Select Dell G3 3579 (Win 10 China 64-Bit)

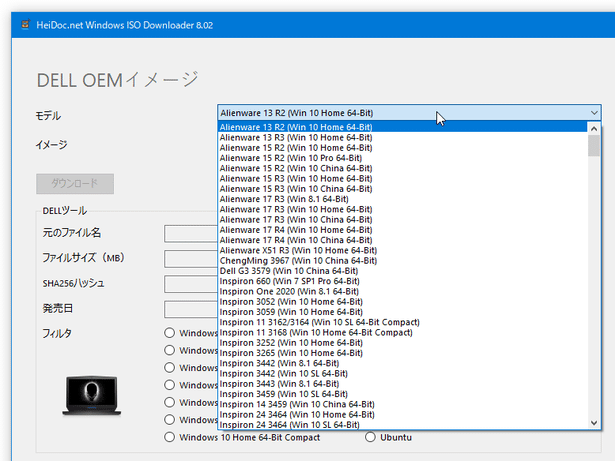click(x=402, y=271)
